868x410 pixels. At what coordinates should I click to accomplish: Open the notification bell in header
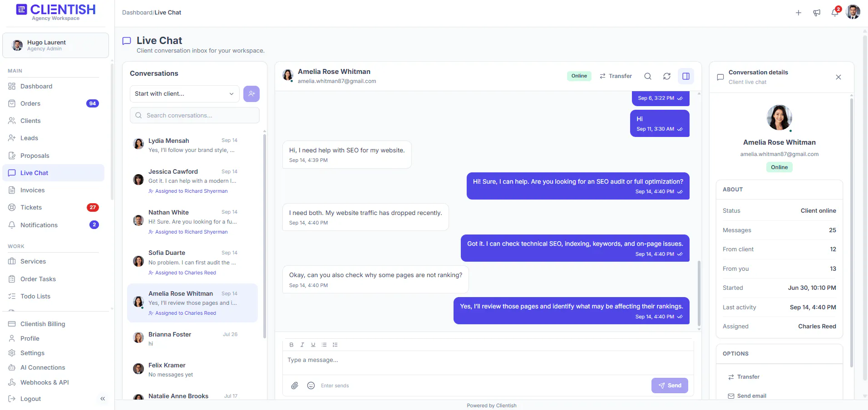(x=835, y=13)
